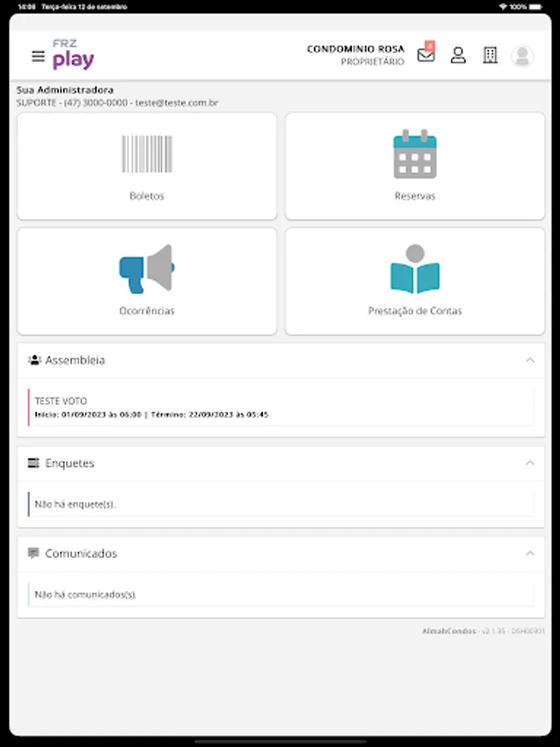Open Boletos barcode tile
The image size is (560, 747).
pyautogui.click(x=147, y=166)
